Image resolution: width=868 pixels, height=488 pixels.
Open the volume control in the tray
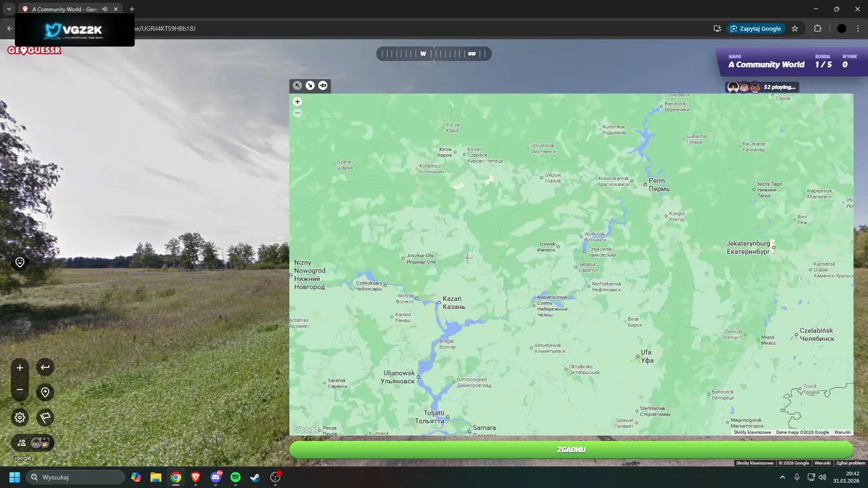coord(823,477)
